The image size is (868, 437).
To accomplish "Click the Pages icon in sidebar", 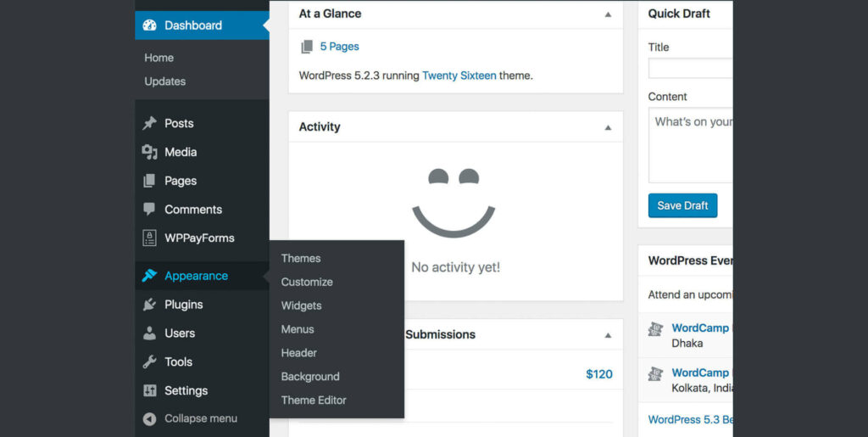I will click(x=149, y=181).
